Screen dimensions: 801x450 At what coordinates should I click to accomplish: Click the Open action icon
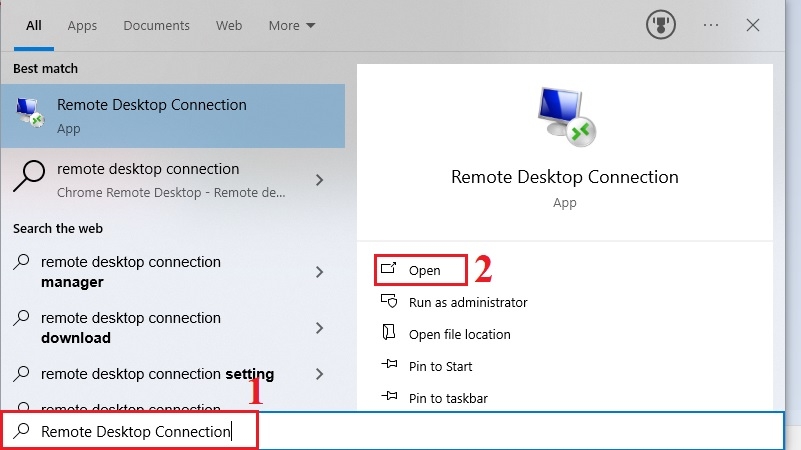coord(389,268)
